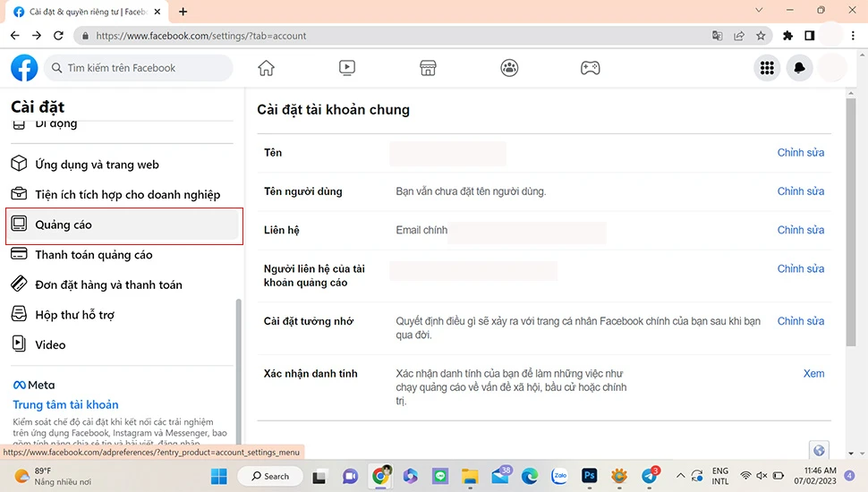Open Ứng dụng và trang web settings
This screenshot has height=492, width=868.
pyautogui.click(x=97, y=165)
